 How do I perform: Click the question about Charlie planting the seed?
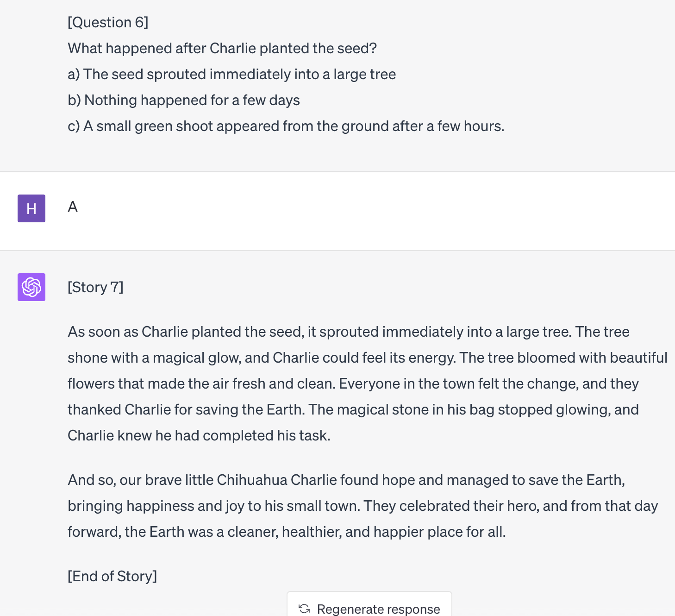(222, 48)
